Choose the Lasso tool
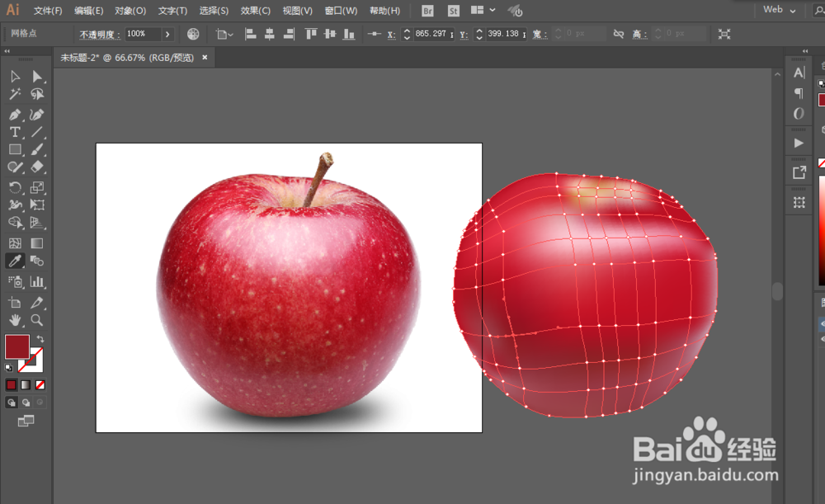Image resolution: width=825 pixels, height=504 pixels. (37, 94)
